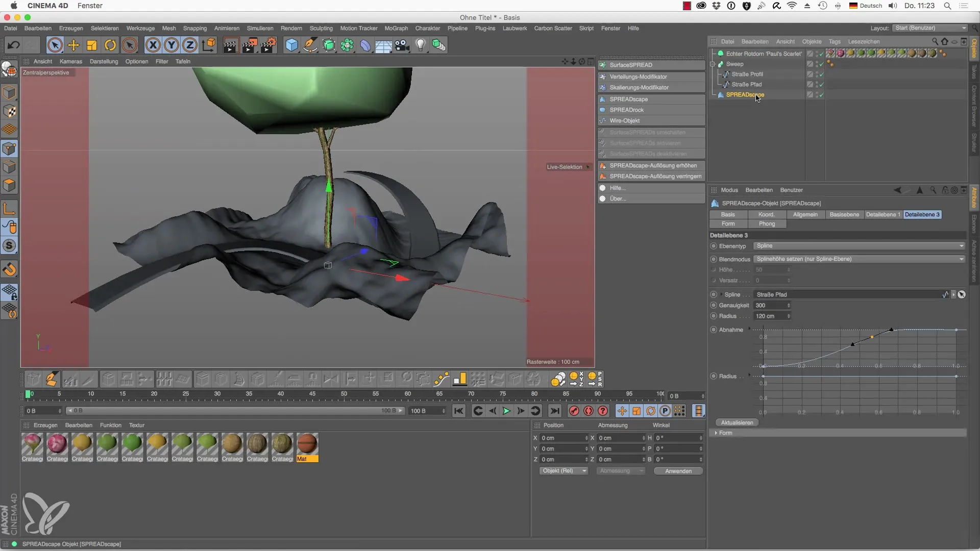
Task: Add a Cube primitive object
Action: pos(291,45)
